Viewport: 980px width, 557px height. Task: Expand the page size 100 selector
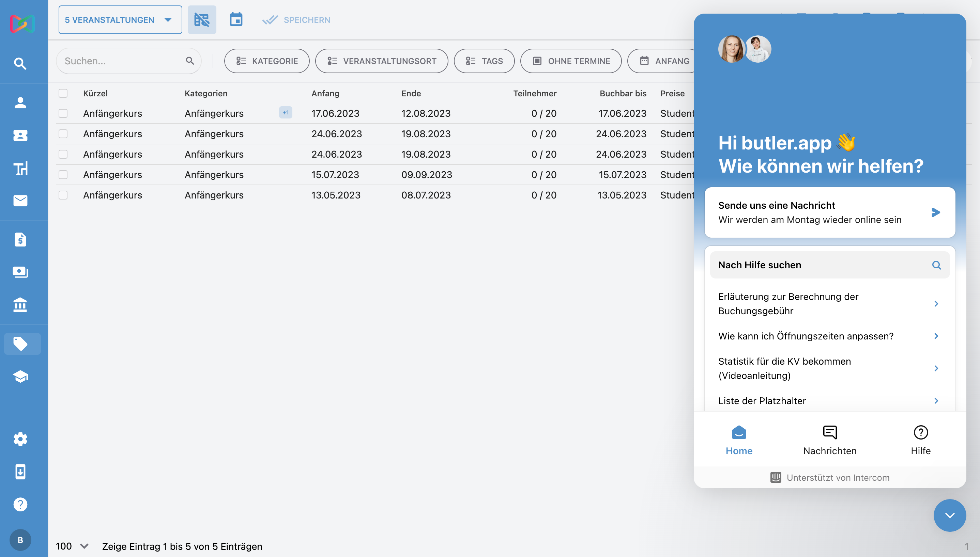pos(73,546)
